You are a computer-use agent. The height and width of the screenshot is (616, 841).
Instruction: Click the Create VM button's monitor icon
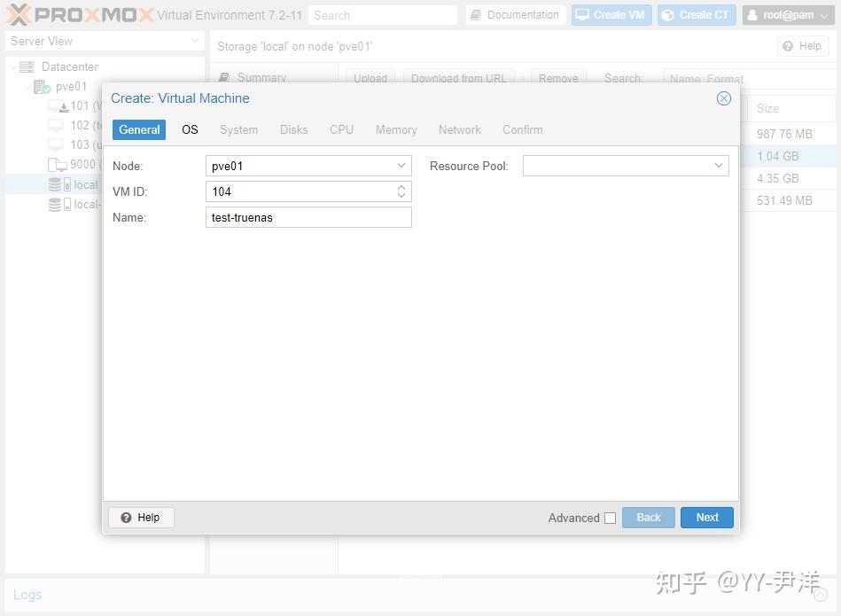[583, 14]
